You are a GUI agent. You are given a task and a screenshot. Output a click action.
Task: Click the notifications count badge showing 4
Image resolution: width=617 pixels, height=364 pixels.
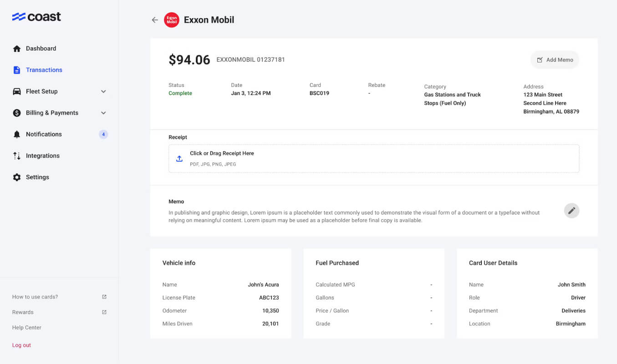(103, 134)
